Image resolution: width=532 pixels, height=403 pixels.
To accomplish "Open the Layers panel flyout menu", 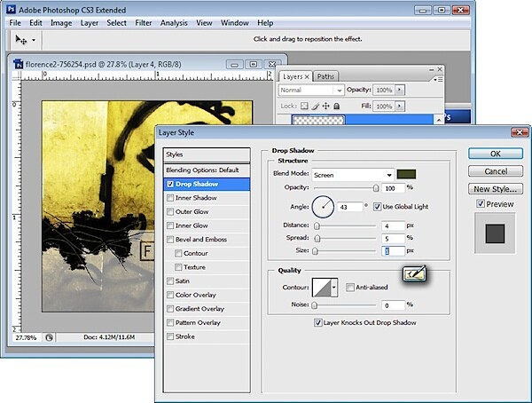I will point(438,79).
